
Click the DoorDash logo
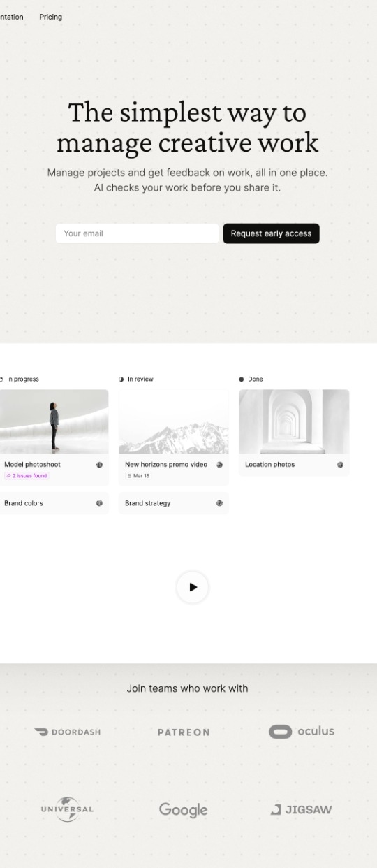[68, 732]
